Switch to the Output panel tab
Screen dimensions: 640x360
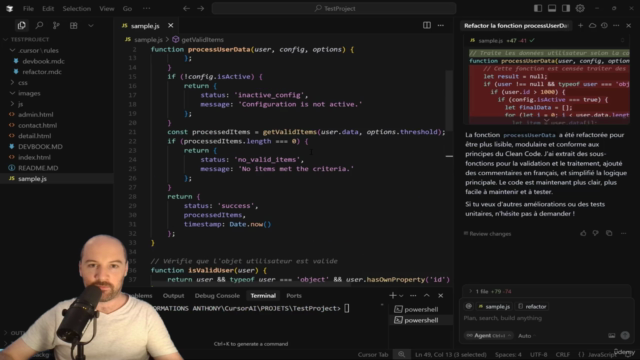click(x=173, y=296)
